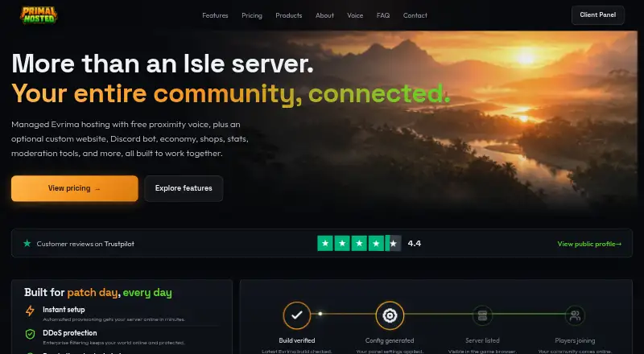The height and width of the screenshot is (354, 644).
Task: Click the Client Panel button
Action: pos(598,15)
